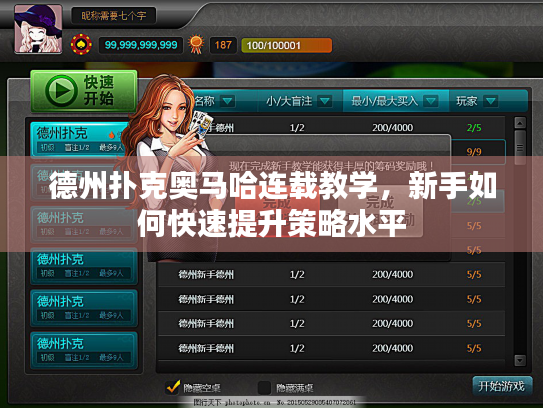The height and width of the screenshot is (408, 543).
Task: Click the red poker chip icon
Action: coord(81,45)
